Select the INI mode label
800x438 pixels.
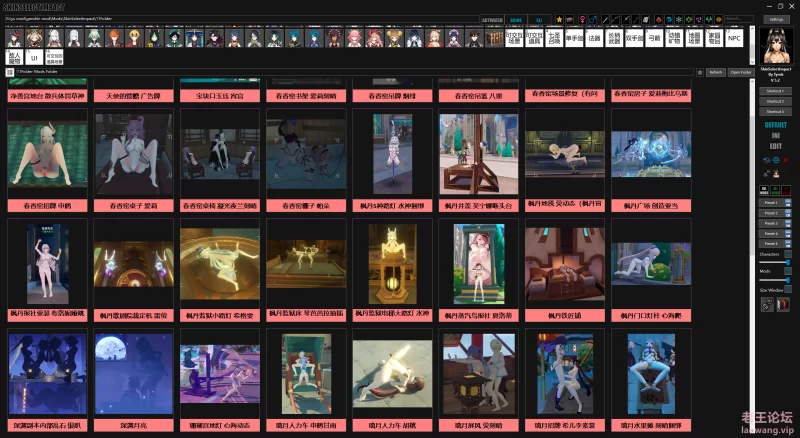[776, 135]
